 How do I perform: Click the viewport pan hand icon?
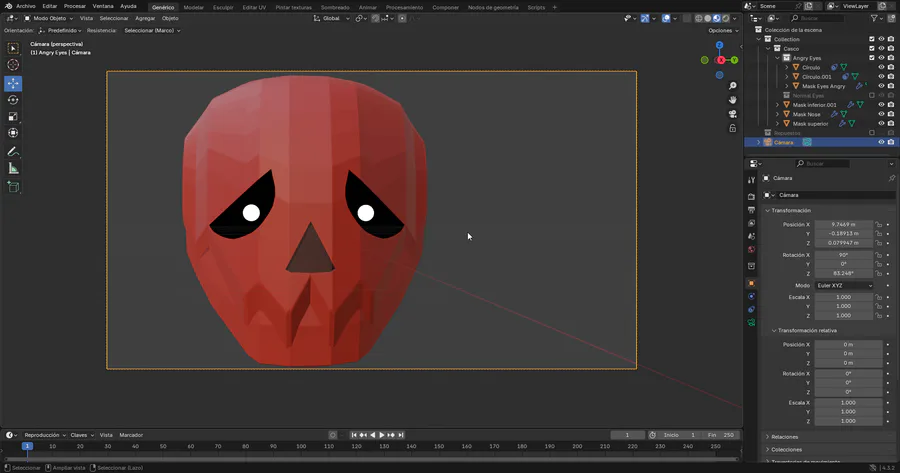(x=732, y=100)
